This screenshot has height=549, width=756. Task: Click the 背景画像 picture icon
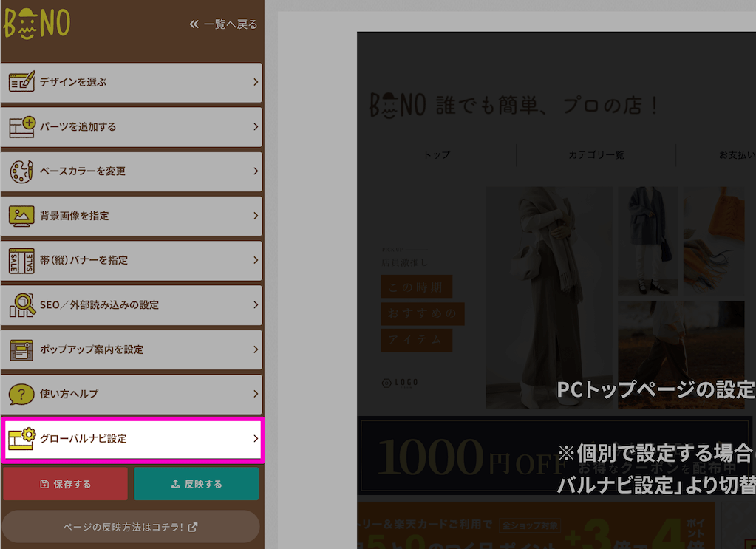tap(21, 216)
